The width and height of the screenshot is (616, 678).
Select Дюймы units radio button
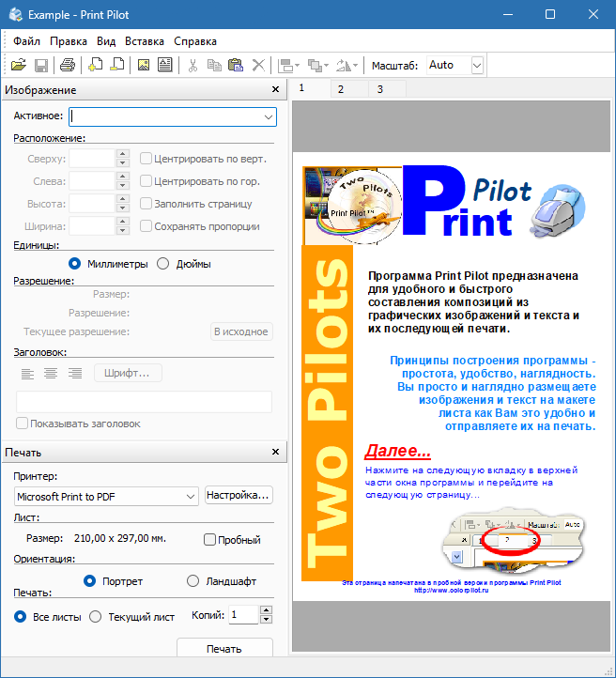pyautogui.click(x=163, y=264)
